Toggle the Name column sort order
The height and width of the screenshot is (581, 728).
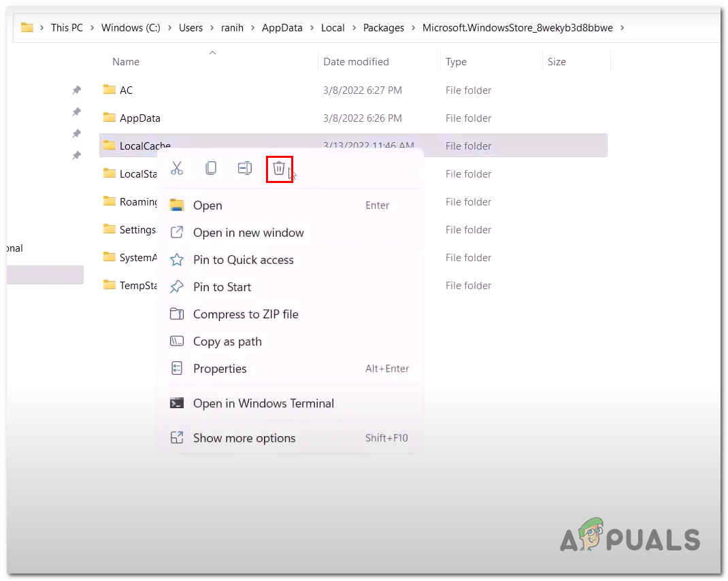(x=126, y=61)
